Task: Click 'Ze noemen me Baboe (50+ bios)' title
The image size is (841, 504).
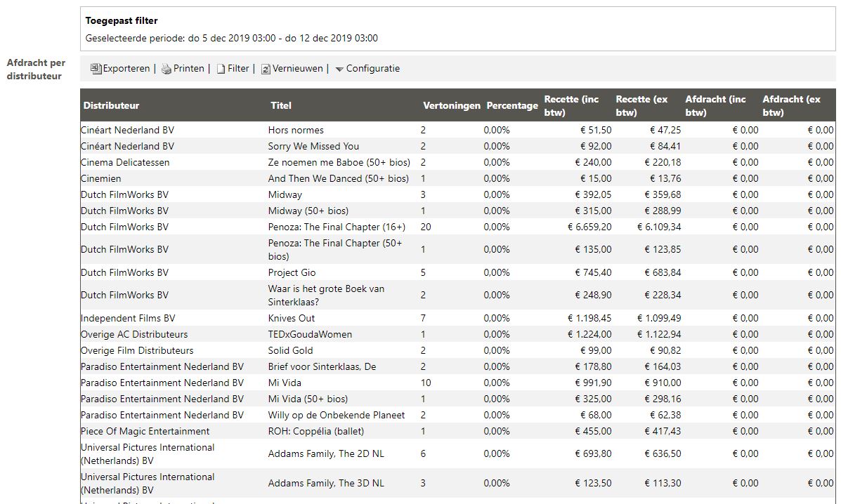Action: click(x=339, y=162)
